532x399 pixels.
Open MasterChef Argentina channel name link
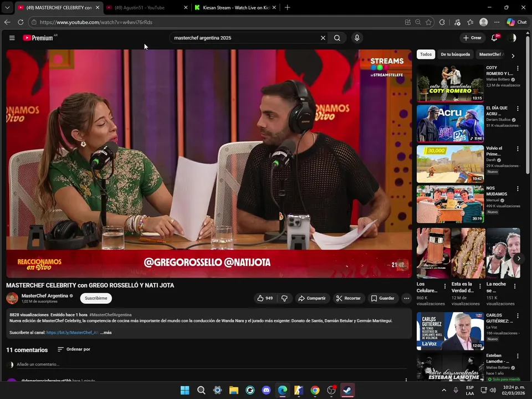45,296
